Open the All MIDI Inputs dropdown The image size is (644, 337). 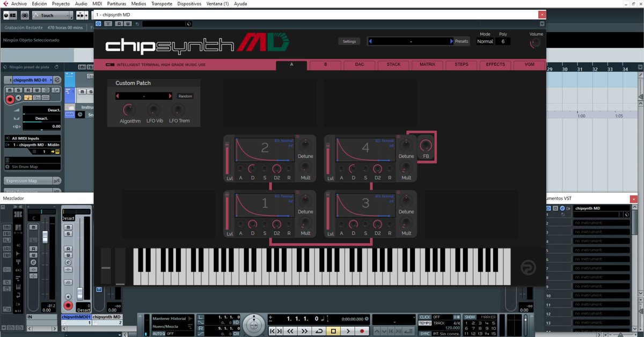coord(33,138)
